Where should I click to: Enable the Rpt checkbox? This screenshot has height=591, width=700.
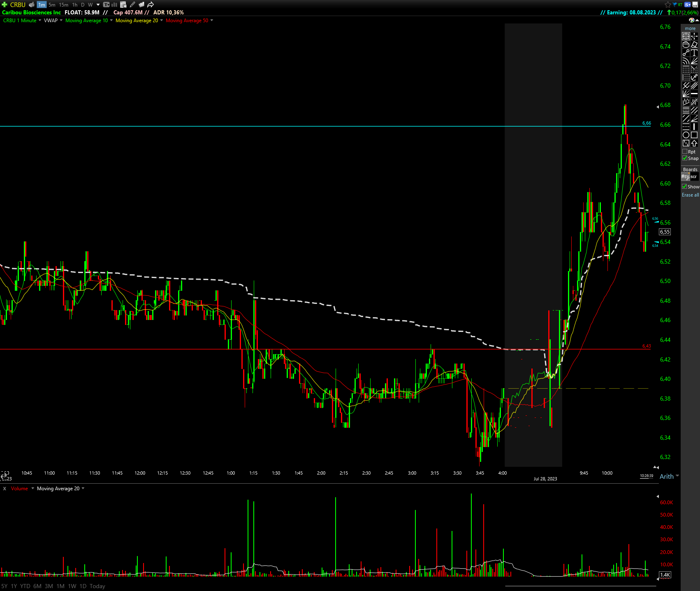coord(685,151)
